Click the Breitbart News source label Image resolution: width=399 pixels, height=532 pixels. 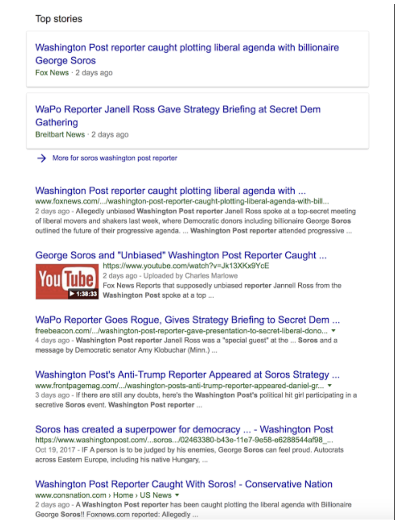click(x=60, y=134)
